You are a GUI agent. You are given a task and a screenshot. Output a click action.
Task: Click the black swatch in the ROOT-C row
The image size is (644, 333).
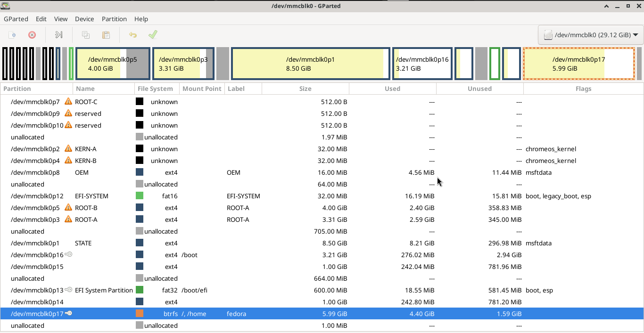(140, 102)
